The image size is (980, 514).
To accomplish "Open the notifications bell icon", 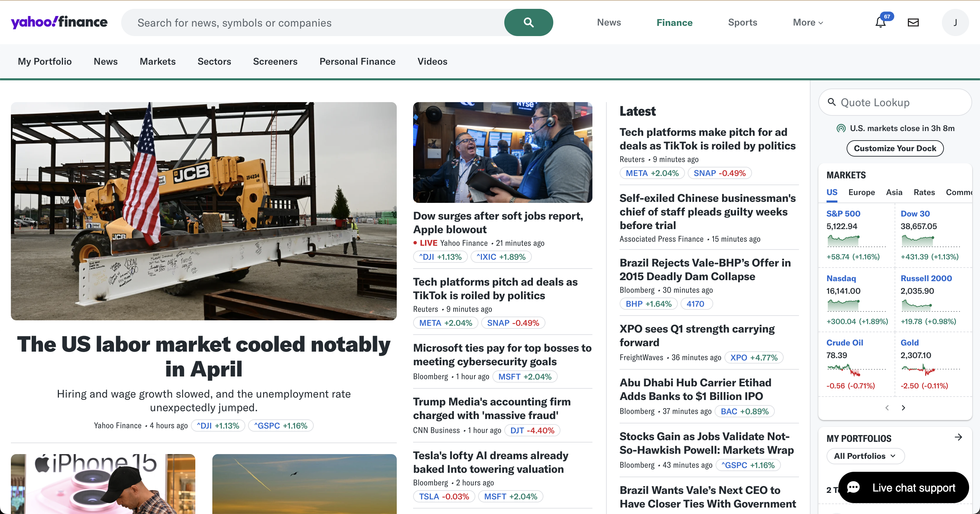I will (x=880, y=22).
